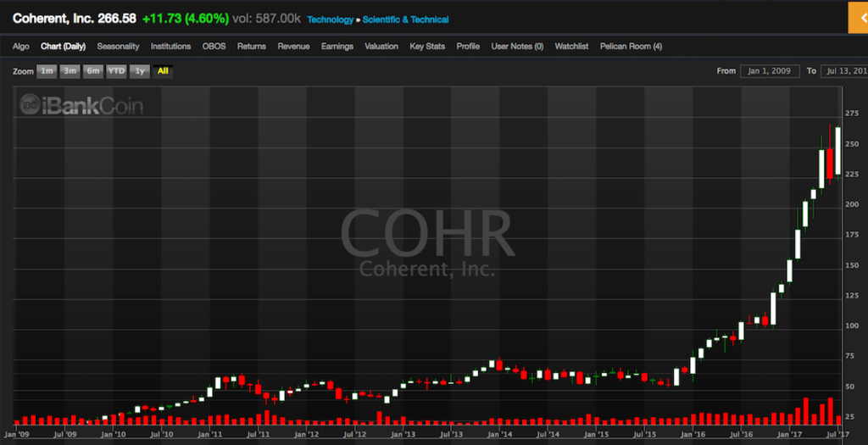This screenshot has width=868, height=445.
Task: Select the All zoom range
Action: tap(163, 71)
